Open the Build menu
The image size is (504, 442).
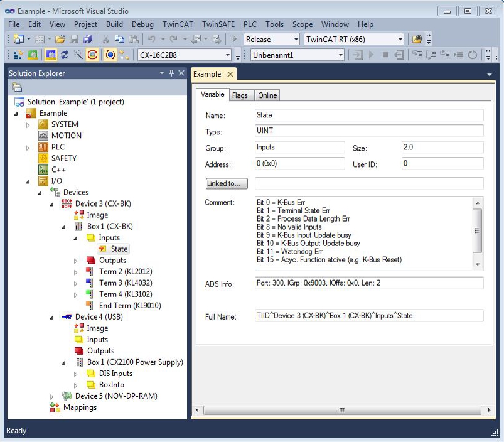click(x=114, y=24)
